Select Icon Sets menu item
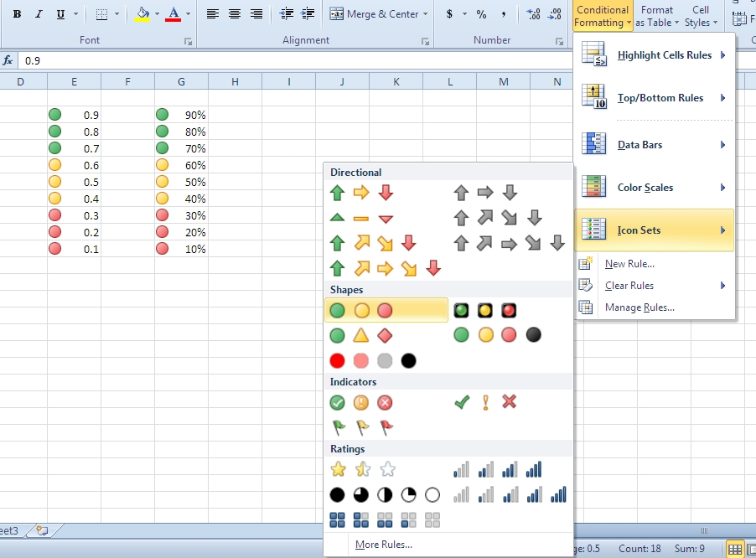Image resolution: width=756 pixels, height=558 pixels. coord(655,230)
